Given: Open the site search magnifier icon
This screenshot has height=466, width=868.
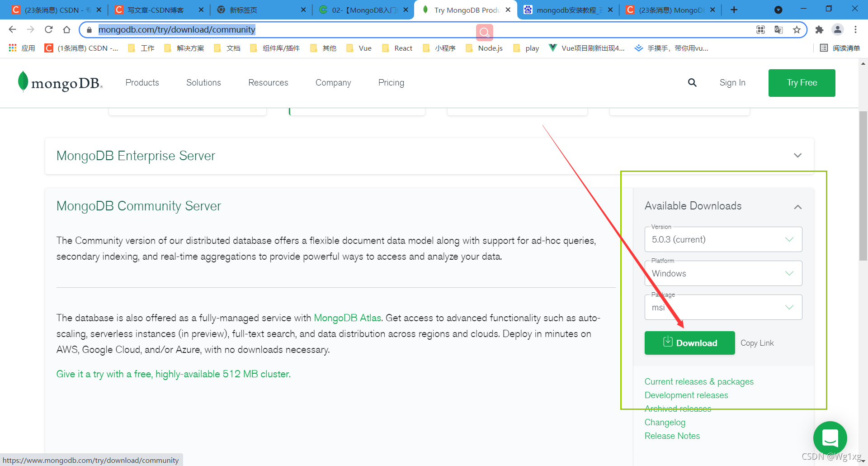Looking at the screenshot, I should 692,83.
